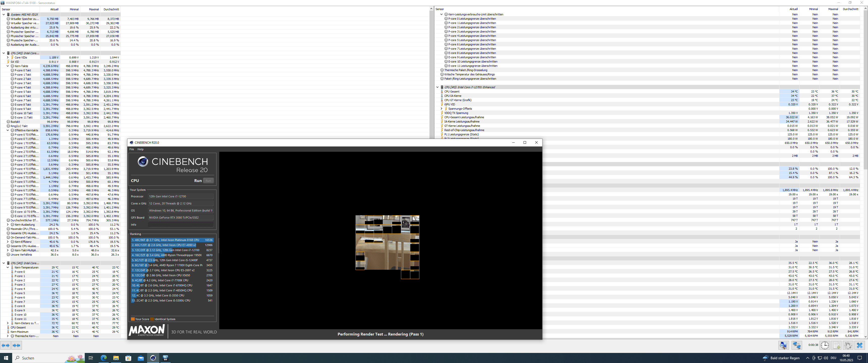Expand the 'Kern-Auslastung' row
This screenshot has height=363, width=868.
coord(8,225)
